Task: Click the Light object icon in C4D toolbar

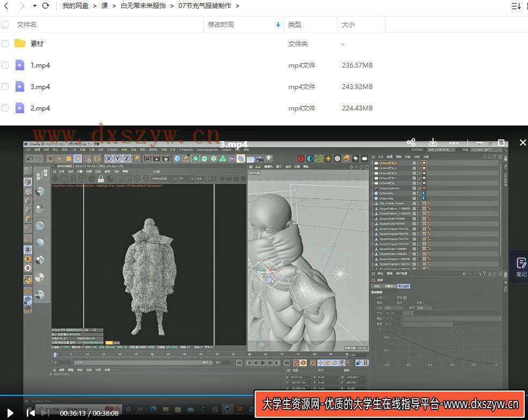Action: 269,158
